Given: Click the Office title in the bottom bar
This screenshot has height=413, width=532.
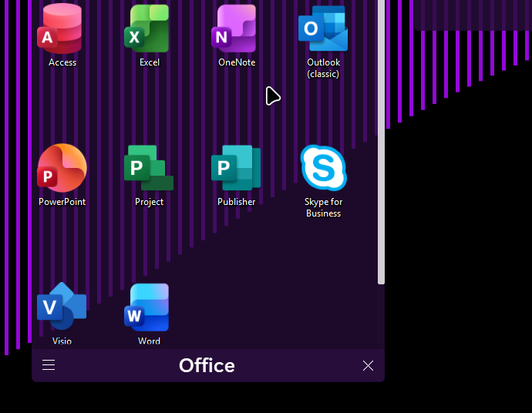Looking at the screenshot, I should pos(207,365).
